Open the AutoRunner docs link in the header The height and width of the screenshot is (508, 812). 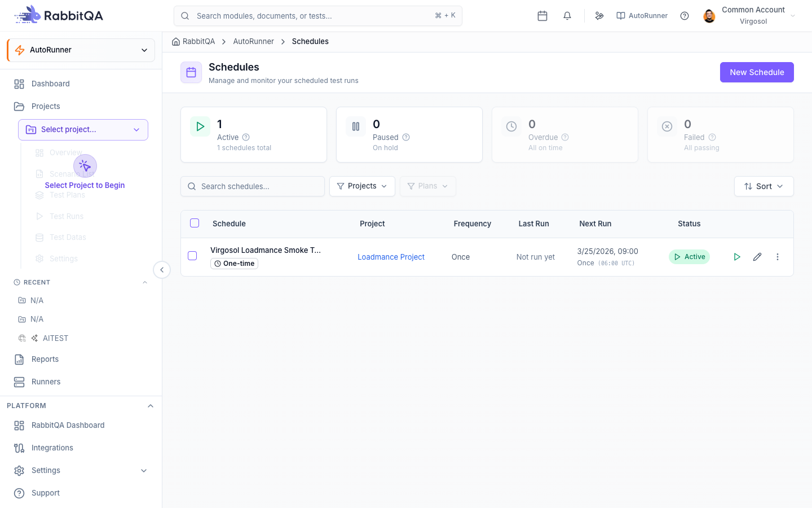point(642,16)
